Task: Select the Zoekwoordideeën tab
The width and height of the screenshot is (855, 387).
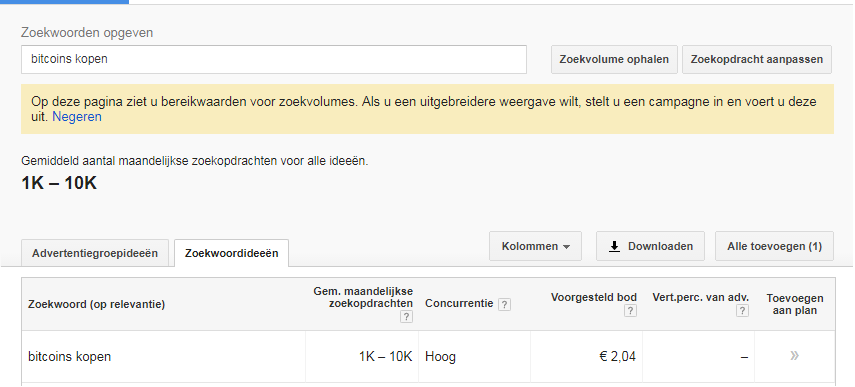Action: pyautogui.click(x=232, y=253)
